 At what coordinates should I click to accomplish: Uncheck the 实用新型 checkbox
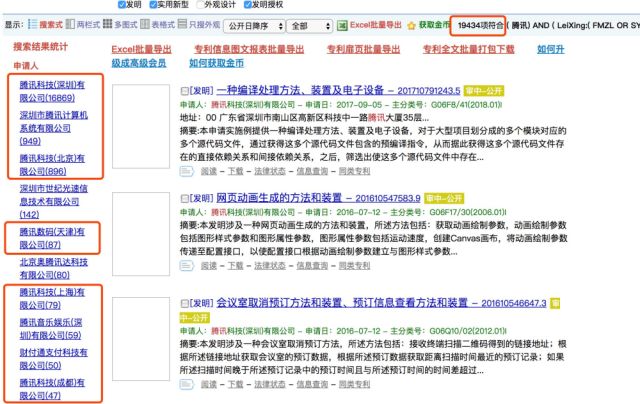click(153, 4)
